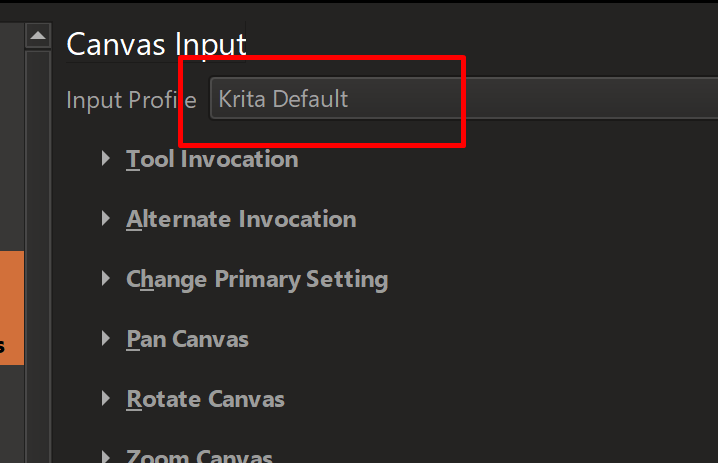Select the Zoom Canvas label
Screen dimensions: 718x463
(x=199, y=457)
